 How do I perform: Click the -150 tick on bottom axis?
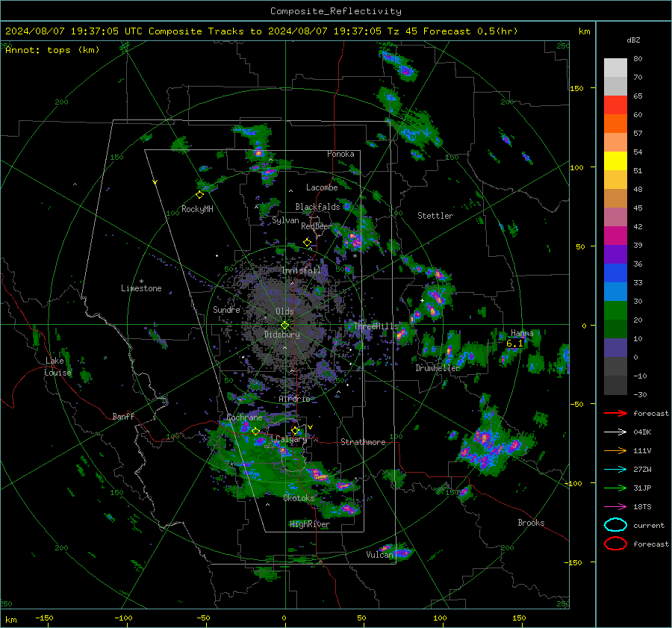pyautogui.click(x=44, y=618)
